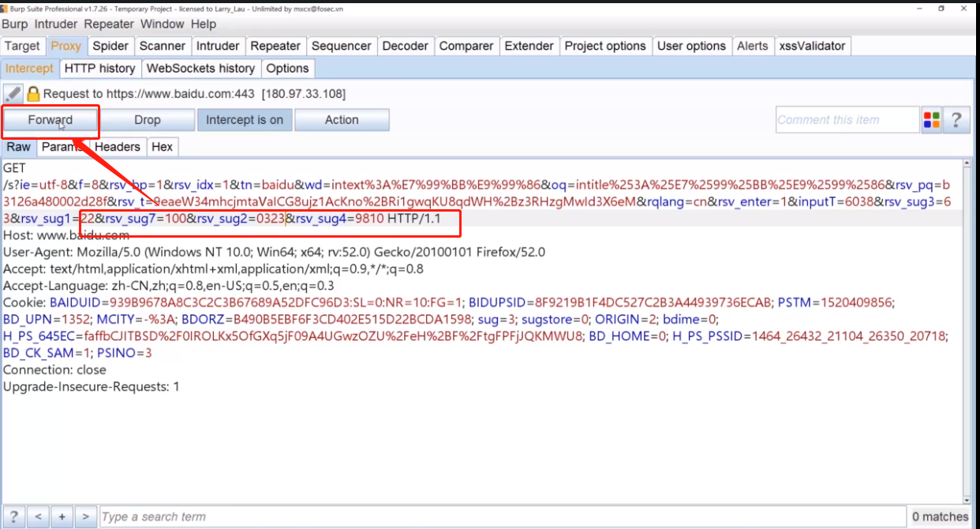This screenshot has height=529, width=980.
Task: Switch to the Headers view tab
Action: 118,147
